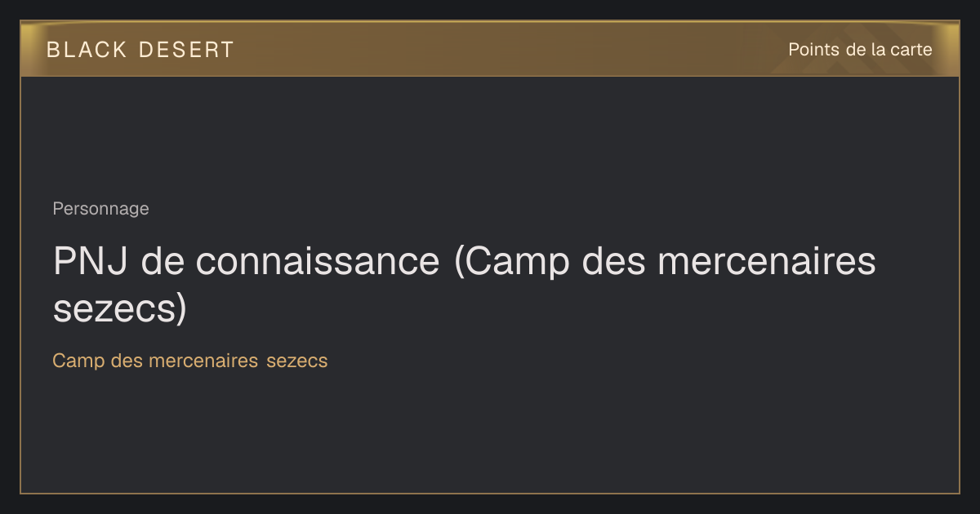Open the Points de la carte link

click(x=860, y=50)
